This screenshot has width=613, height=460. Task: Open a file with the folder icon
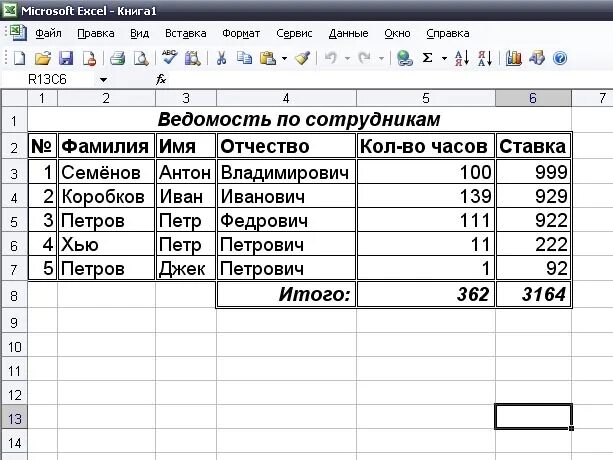(43, 59)
